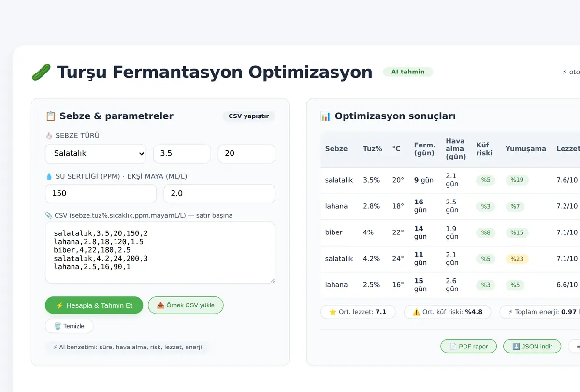Click the Ort. lezzet 7.1 summary chip
Screen dimensions: 580x392
pyautogui.click(x=358, y=312)
